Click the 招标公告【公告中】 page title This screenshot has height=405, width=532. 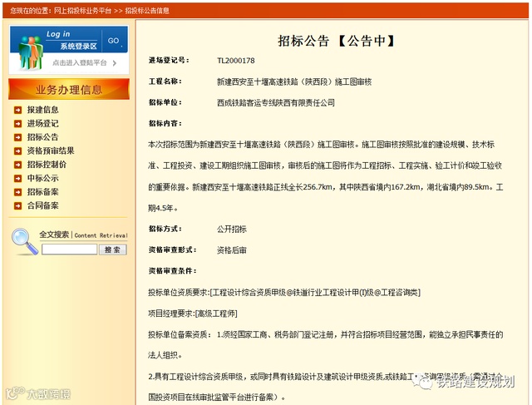coord(337,41)
